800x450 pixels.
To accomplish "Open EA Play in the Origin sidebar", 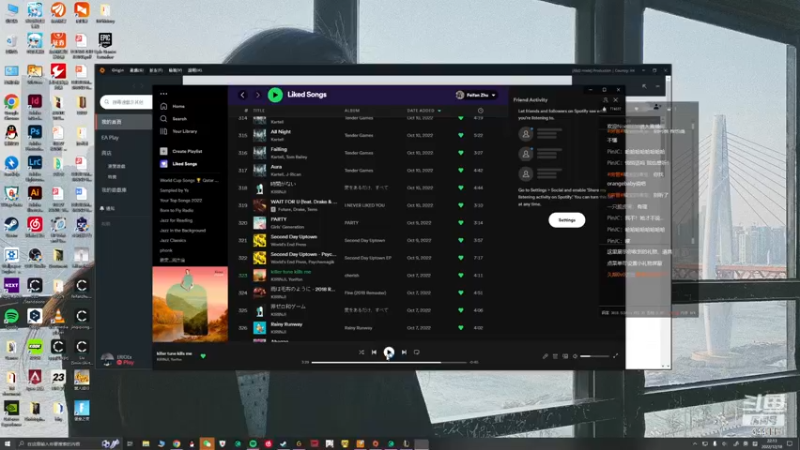I will point(110,138).
